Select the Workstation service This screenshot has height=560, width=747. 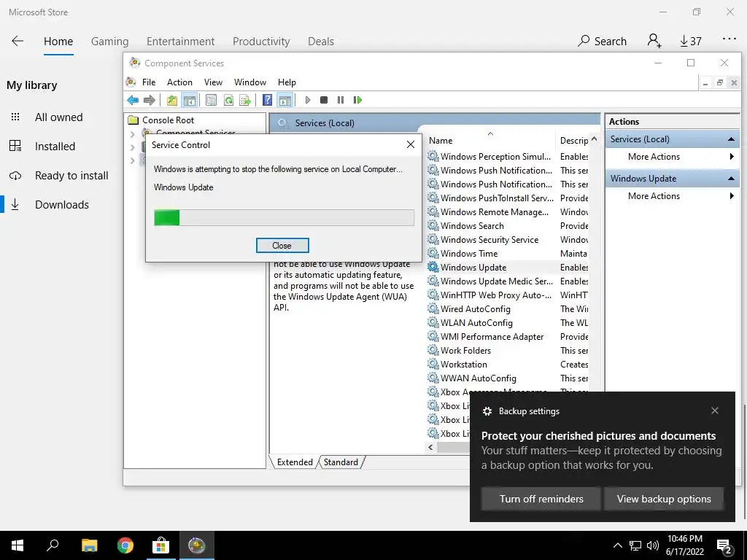[x=463, y=365]
